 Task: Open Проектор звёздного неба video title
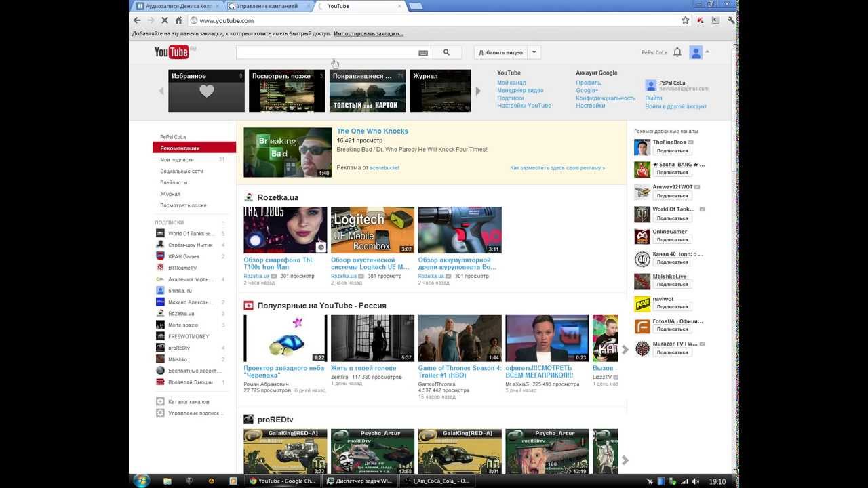(x=284, y=371)
